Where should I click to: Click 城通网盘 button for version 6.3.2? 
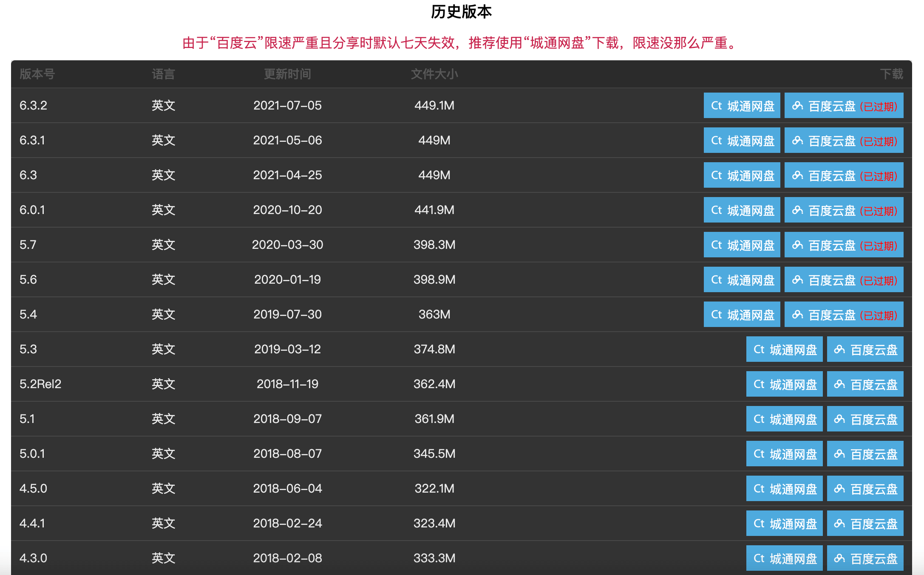pos(742,105)
